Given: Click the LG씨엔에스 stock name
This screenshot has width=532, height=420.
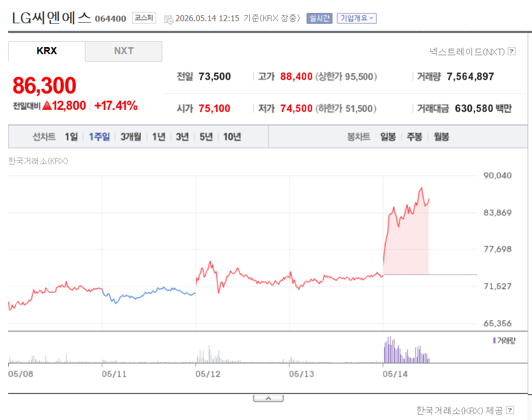Looking at the screenshot, I should pos(51,18).
